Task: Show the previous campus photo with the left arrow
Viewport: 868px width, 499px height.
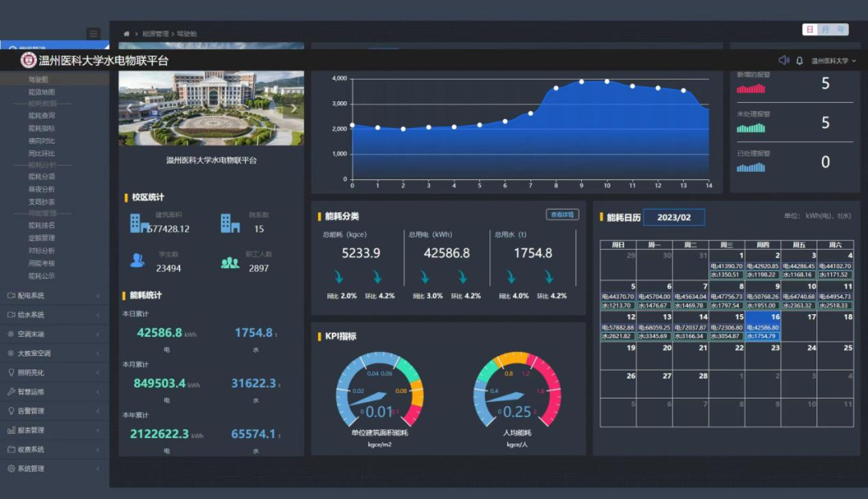Action: pos(129,108)
